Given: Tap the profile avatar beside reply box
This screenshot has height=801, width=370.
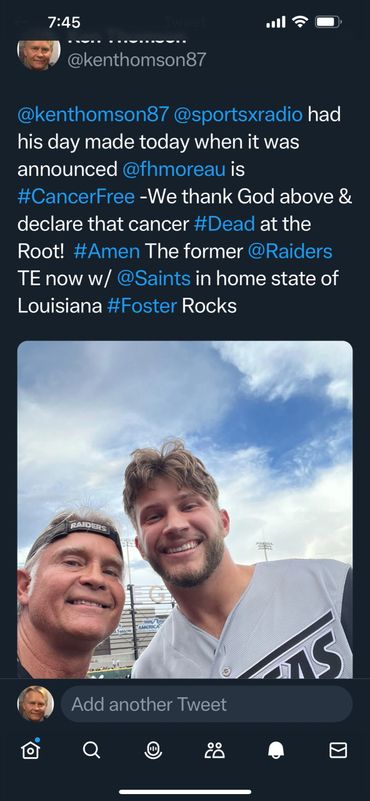Looking at the screenshot, I should (x=35, y=704).
